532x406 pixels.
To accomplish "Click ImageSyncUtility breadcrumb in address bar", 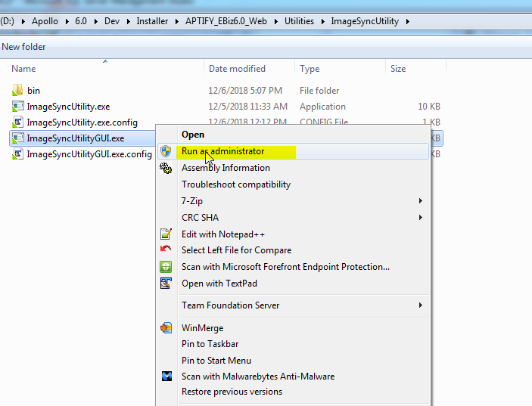I will pyautogui.click(x=365, y=21).
